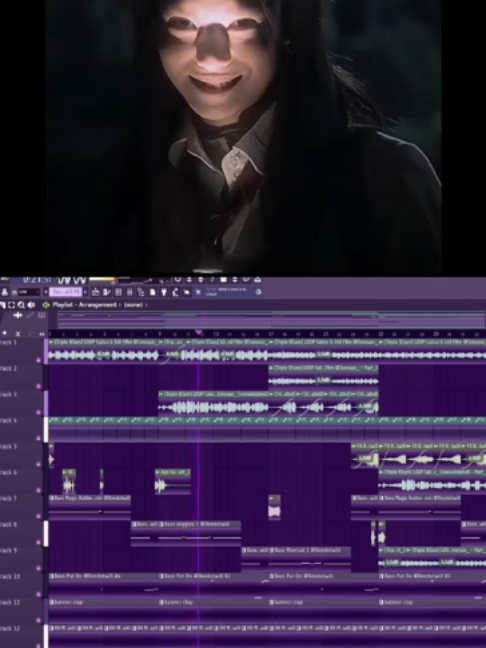Toggle the mute dot on Track 10
The image size is (486, 648).
[39, 594]
